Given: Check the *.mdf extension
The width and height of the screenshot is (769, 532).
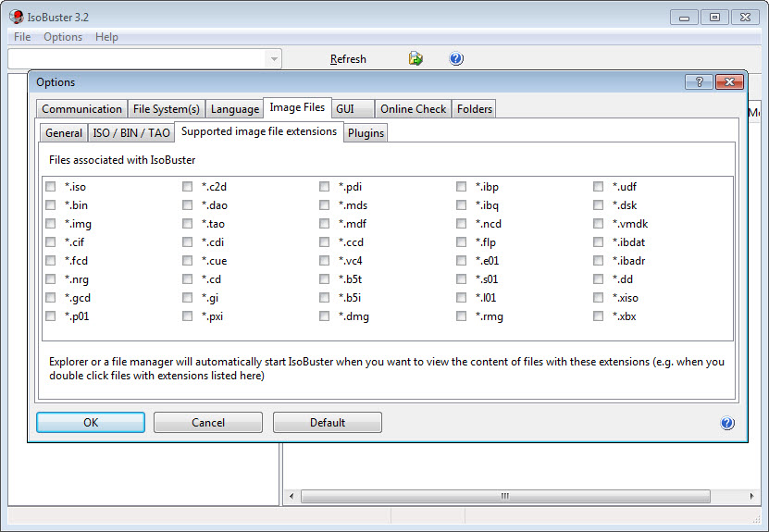Looking at the screenshot, I should click(324, 224).
